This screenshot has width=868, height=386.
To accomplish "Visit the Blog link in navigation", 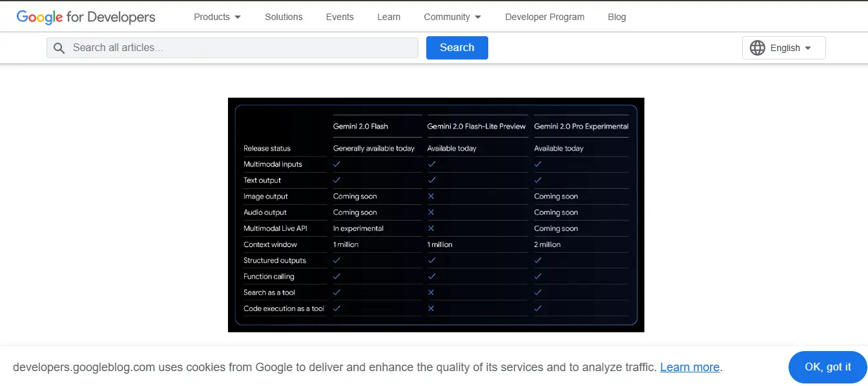I will 617,17.
